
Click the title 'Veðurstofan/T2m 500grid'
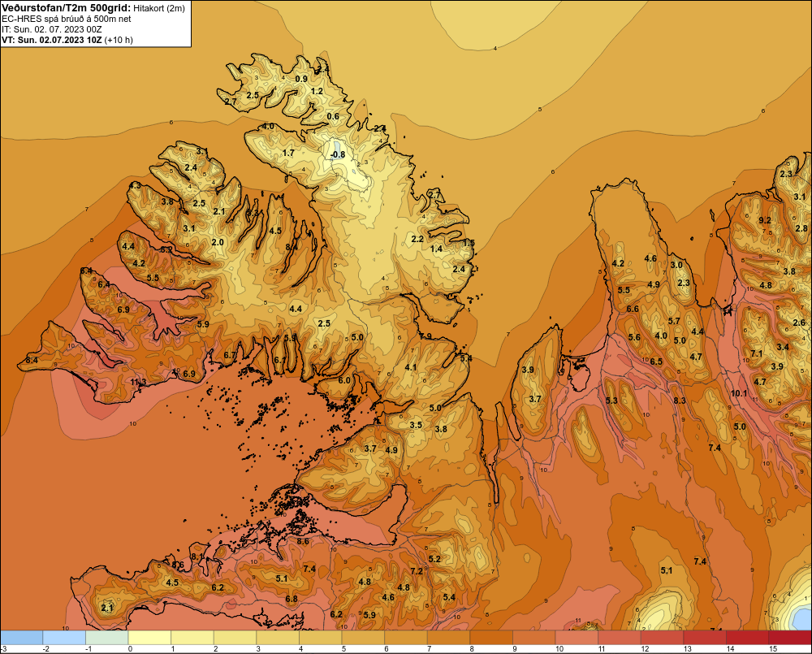67,8
